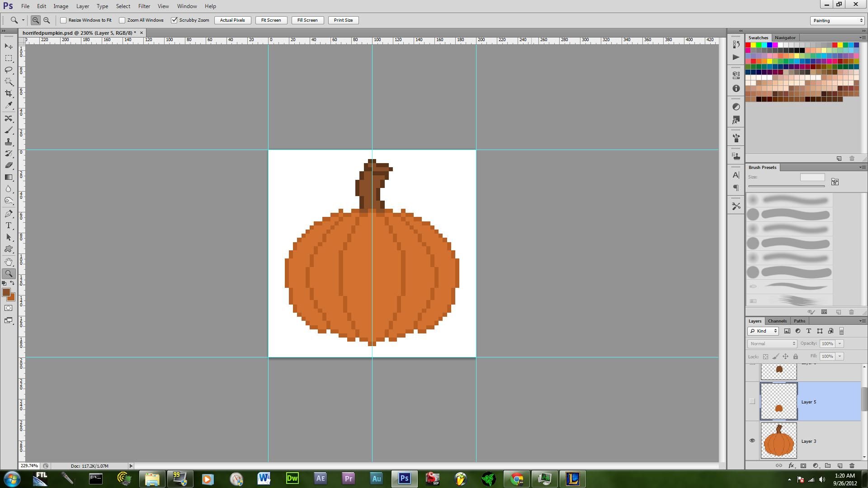The width and height of the screenshot is (868, 488).
Task: Open the Painting workspace dropdown
Action: click(837, 20)
